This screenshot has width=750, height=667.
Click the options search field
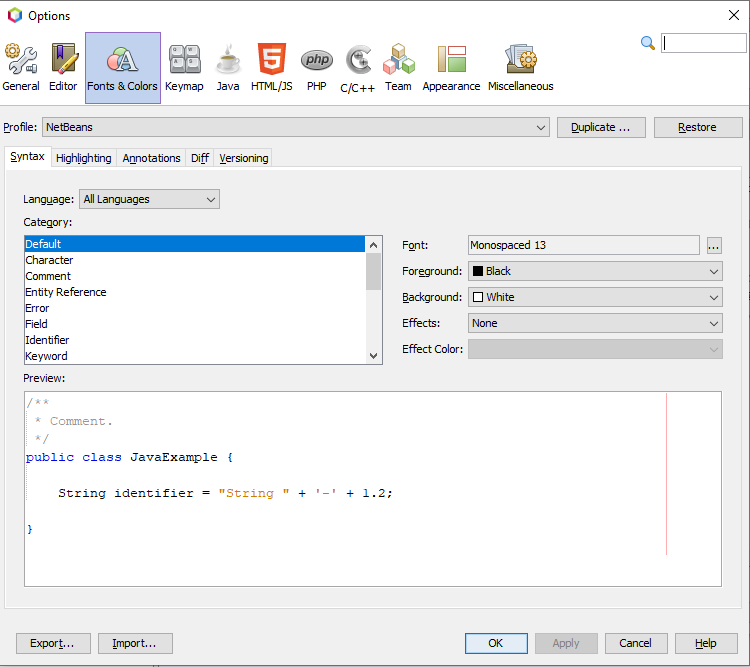703,43
